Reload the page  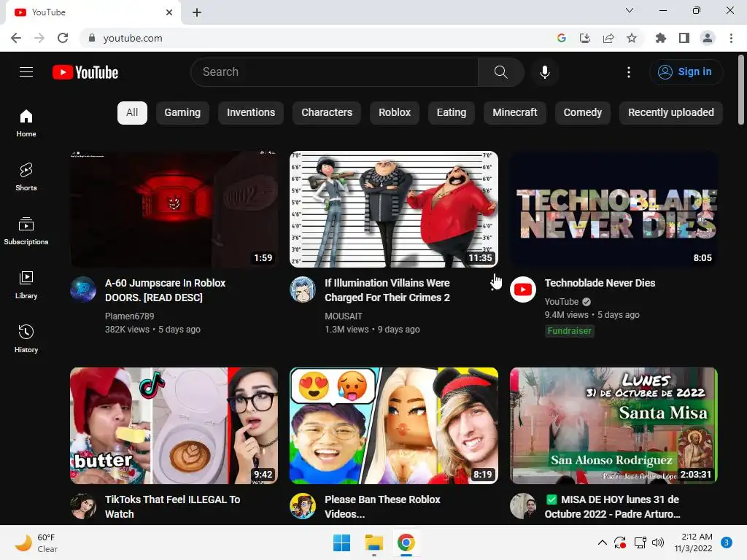click(x=63, y=38)
